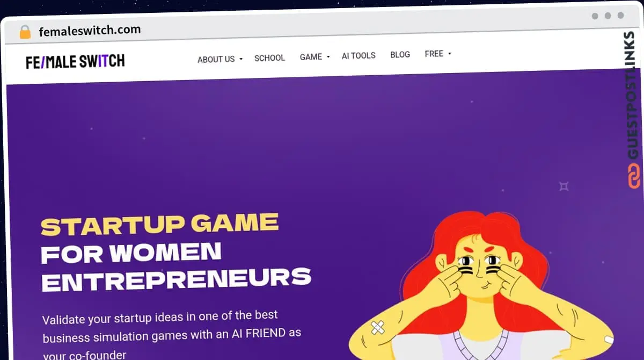Open the School menu item
Image resolution: width=644 pixels, height=360 pixels.
click(269, 58)
